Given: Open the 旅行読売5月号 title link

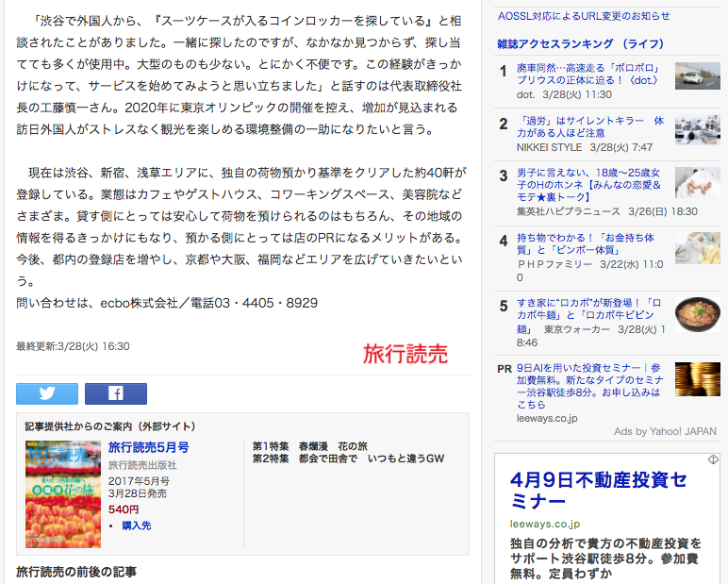Looking at the screenshot, I should 148,447.
